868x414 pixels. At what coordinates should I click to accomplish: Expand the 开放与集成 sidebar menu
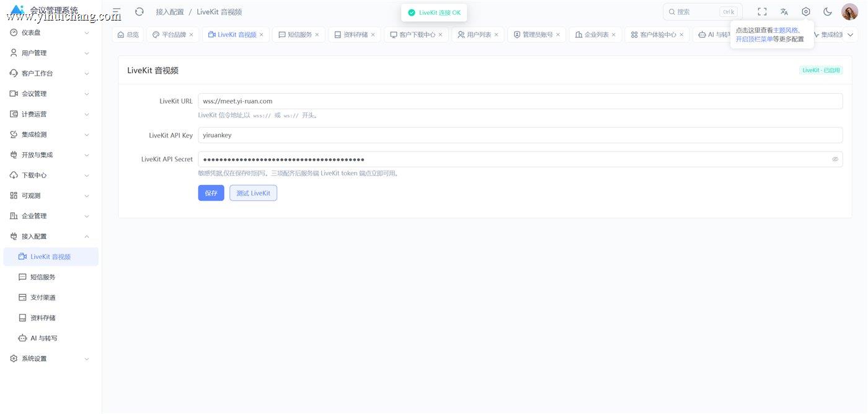pyautogui.click(x=51, y=155)
